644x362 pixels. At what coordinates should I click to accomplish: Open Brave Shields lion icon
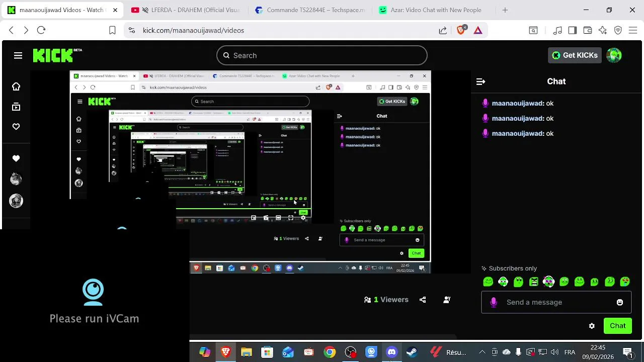coord(461,30)
